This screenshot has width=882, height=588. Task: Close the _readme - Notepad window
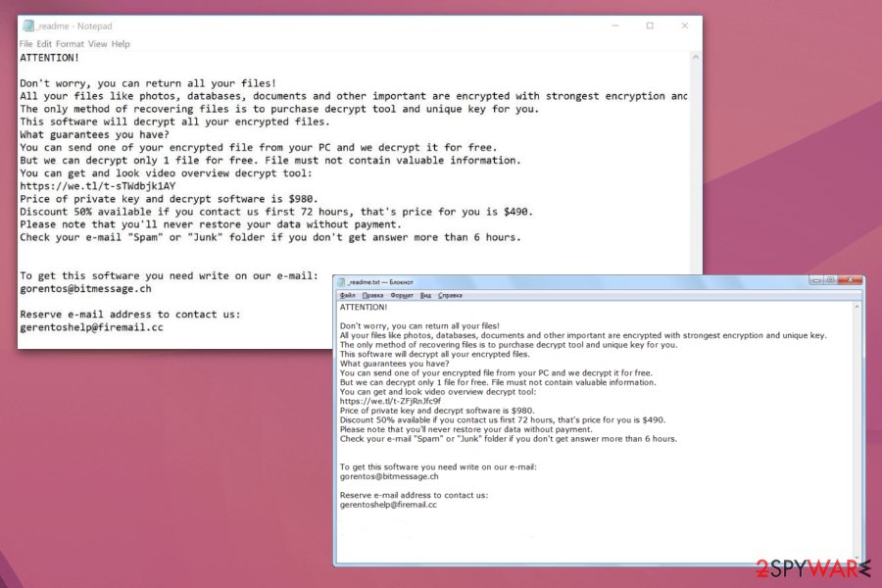685,25
